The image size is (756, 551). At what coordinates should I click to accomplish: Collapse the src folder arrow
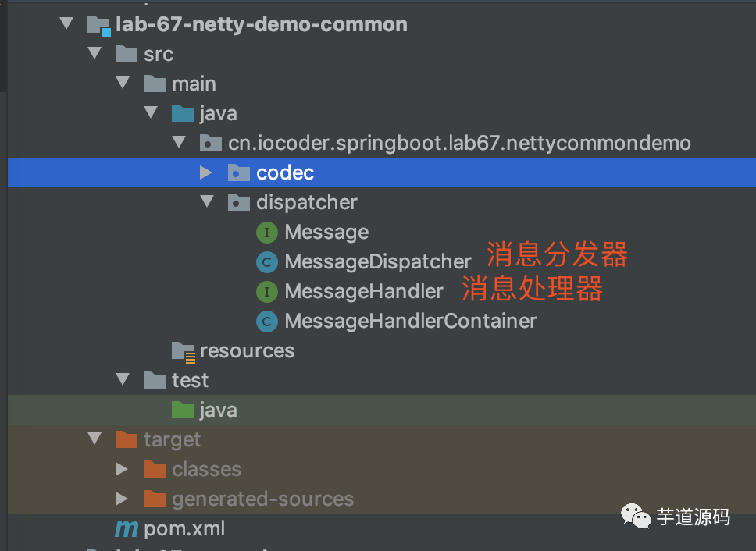pyautogui.click(x=95, y=54)
